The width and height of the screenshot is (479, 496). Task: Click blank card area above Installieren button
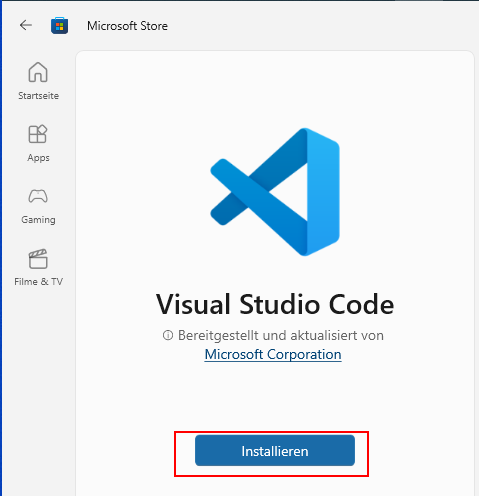click(x=275, y=397)
